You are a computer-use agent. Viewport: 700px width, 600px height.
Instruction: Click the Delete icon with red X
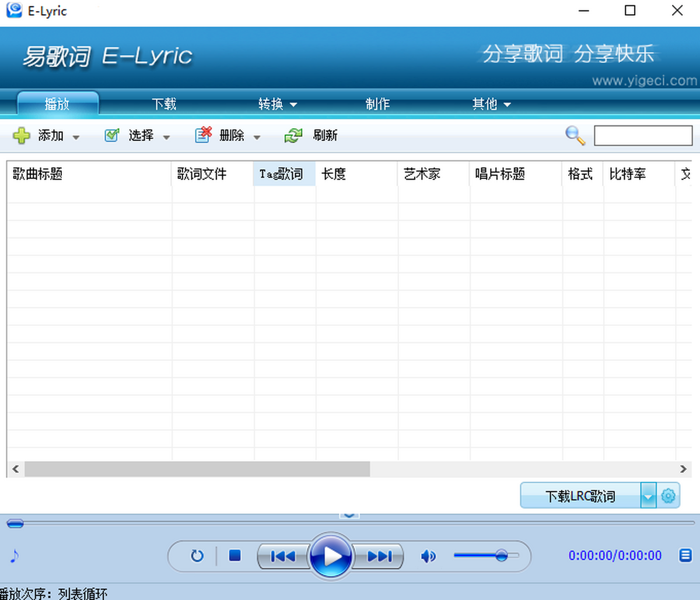(x=203, y=135)
